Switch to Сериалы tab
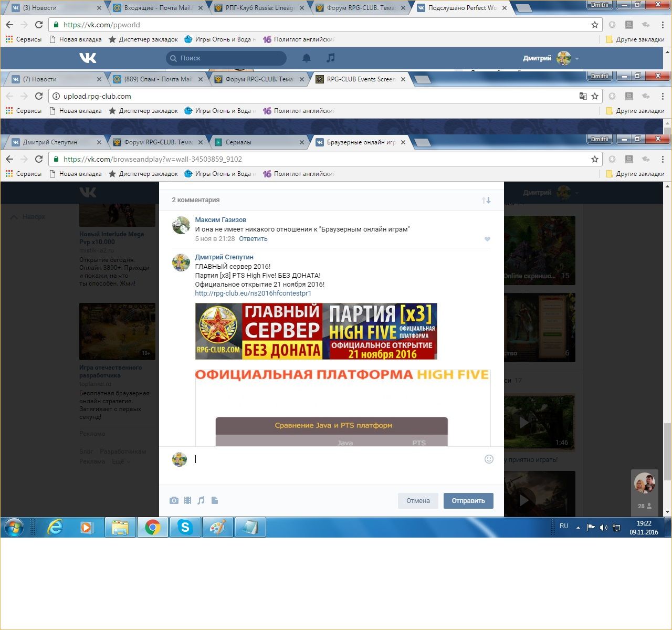The image size is (672, 630). [259, 142]
